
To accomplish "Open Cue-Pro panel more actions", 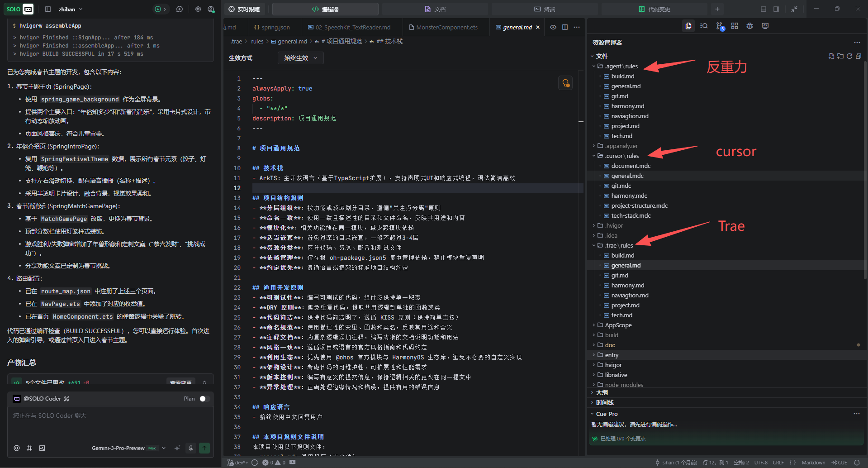I will pos(857,414).
